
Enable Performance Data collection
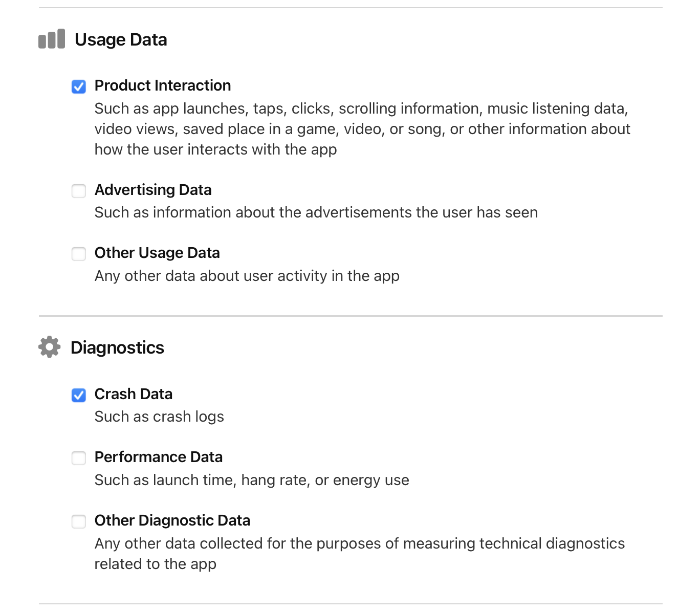click(78, 459)
